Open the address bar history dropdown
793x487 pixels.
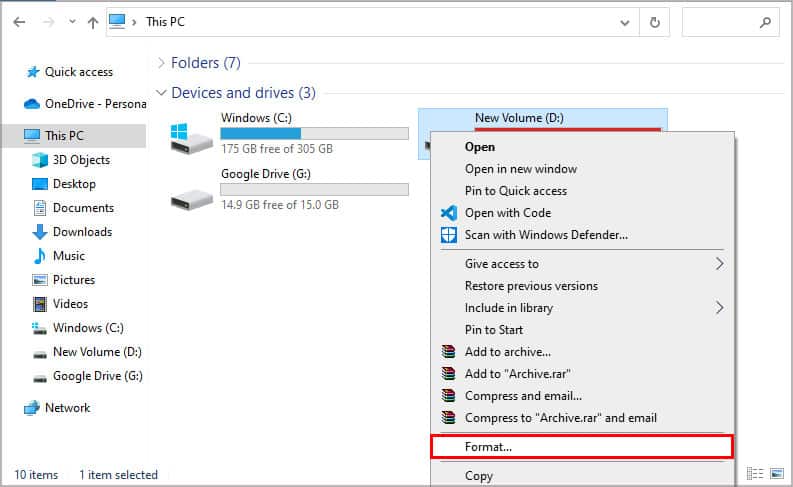(624, 21)
